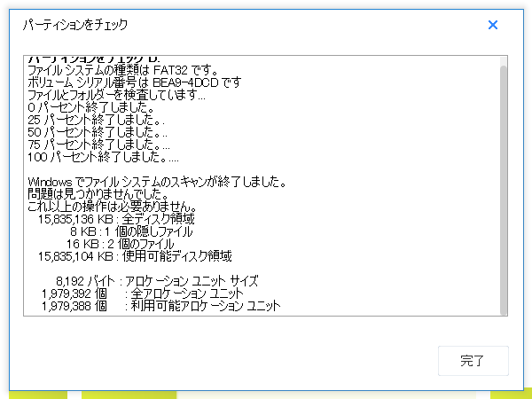The width and height of the screenshot is (532, 399).
Task: Click the 100 パーセント終了しました line
Action: 103,157
